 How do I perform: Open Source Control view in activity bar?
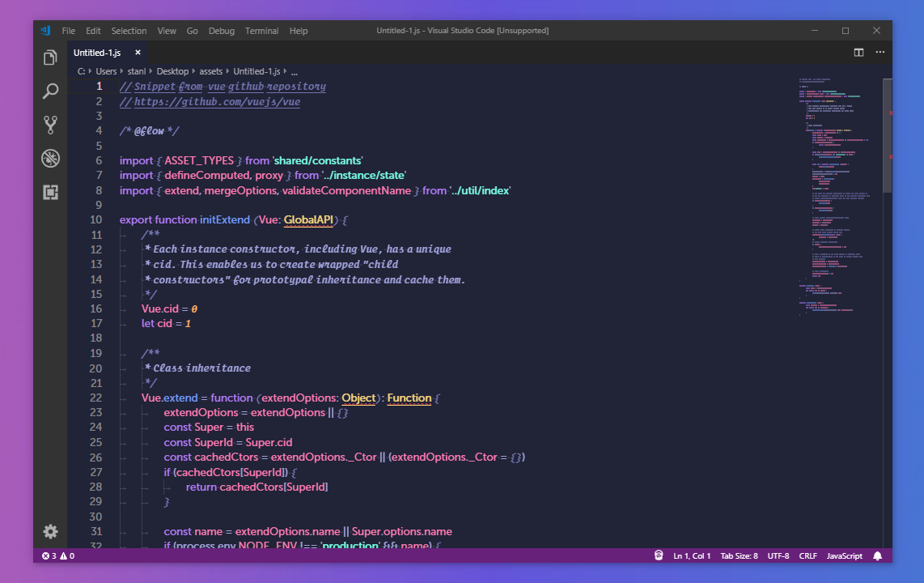[x=50, y=125]
